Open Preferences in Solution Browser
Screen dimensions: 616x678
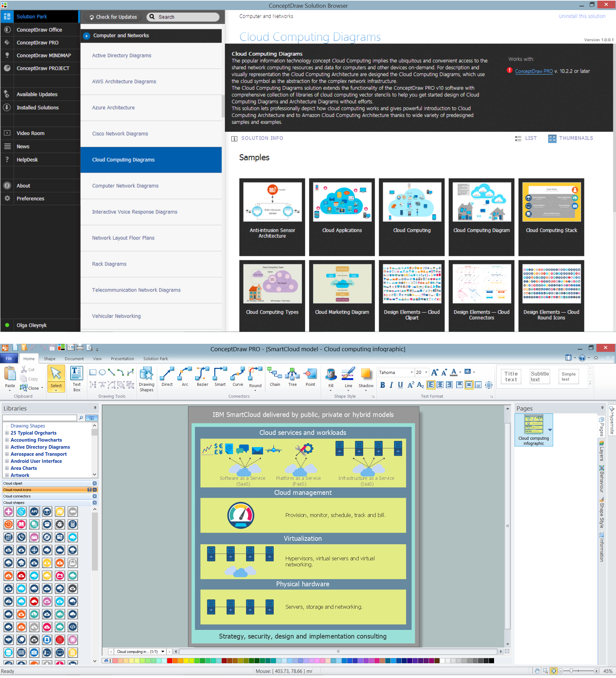pos(30,199)
